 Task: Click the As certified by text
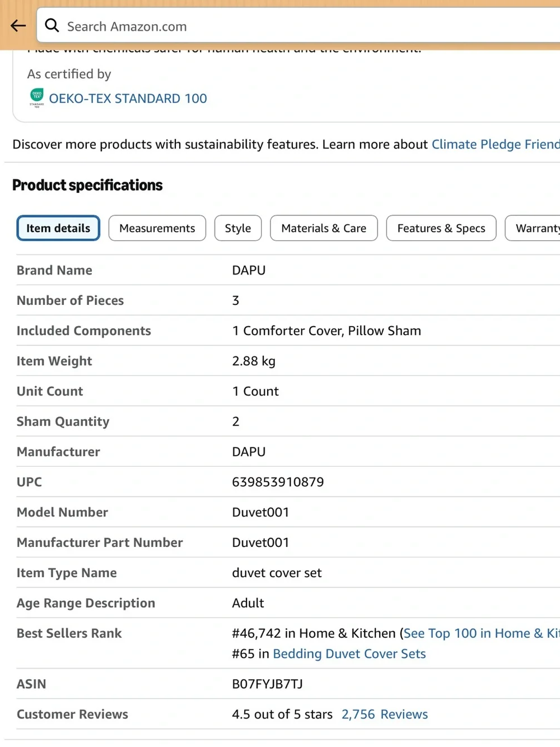click(69, 75)
